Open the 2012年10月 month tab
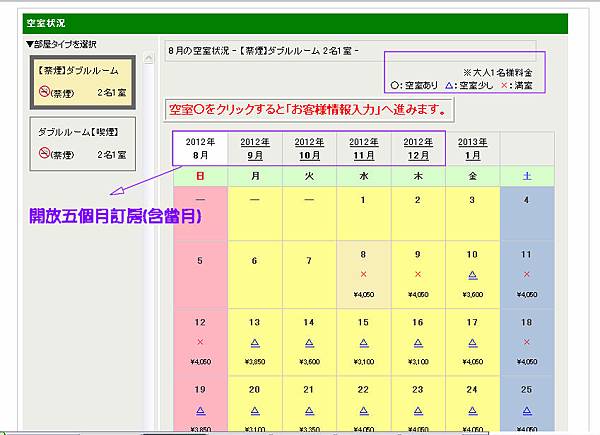This screenshot has width=600, height=435. coord(309,148)
